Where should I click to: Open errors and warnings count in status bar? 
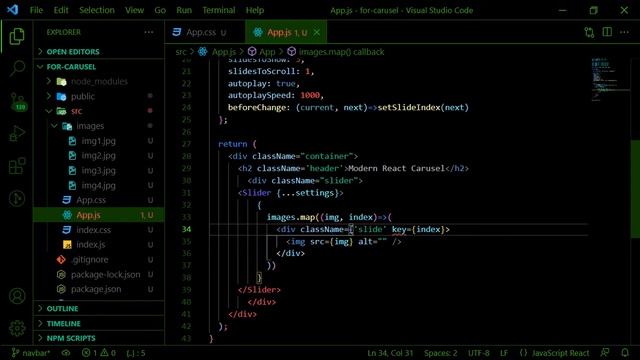pos(98,353)
